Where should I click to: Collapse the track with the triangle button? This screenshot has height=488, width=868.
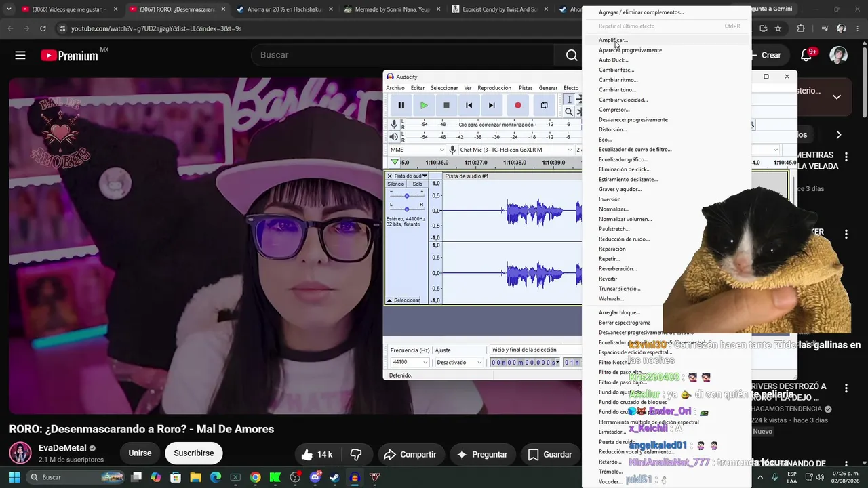coord(389,300)
